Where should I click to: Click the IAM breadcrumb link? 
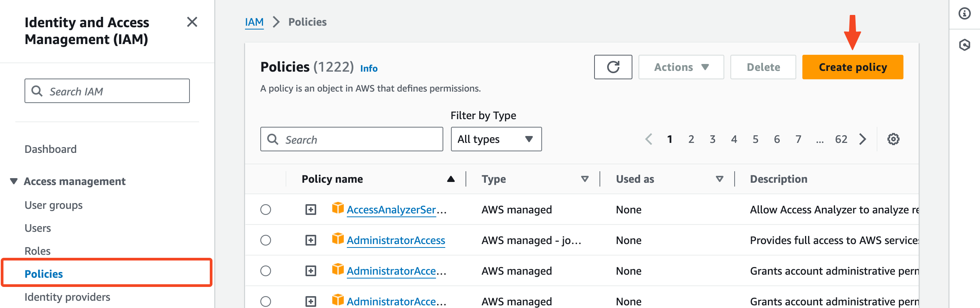pyautogui.click(x=254, y=22)
